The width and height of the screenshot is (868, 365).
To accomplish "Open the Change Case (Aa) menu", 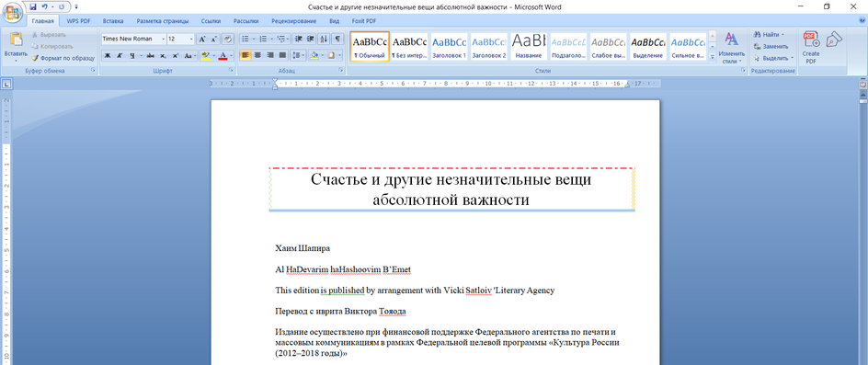I will pos(189,55).
